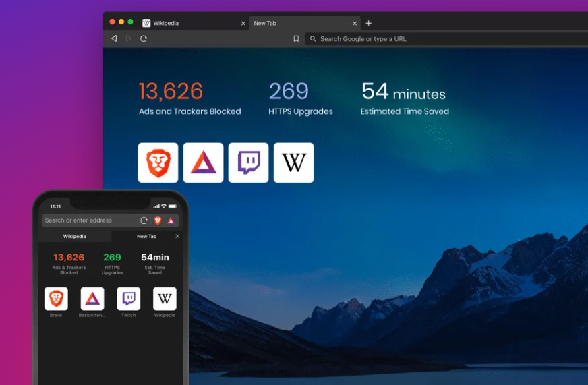This screenshot has height=385, width=588.
Task: Click the desktop forward navigation arrow
Action: click(129, 38)
